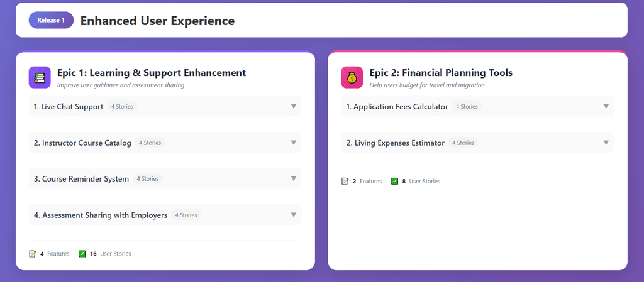
Task: Click the Epic 1 books icon
Action: click(40, 77)
